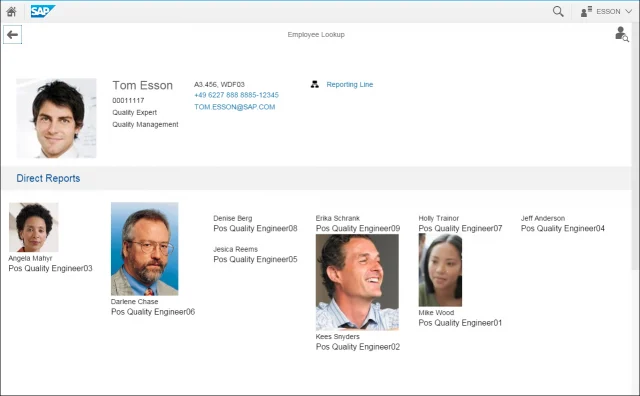
Task: Select Denise Berg direct report
Action: click(233, 218)
